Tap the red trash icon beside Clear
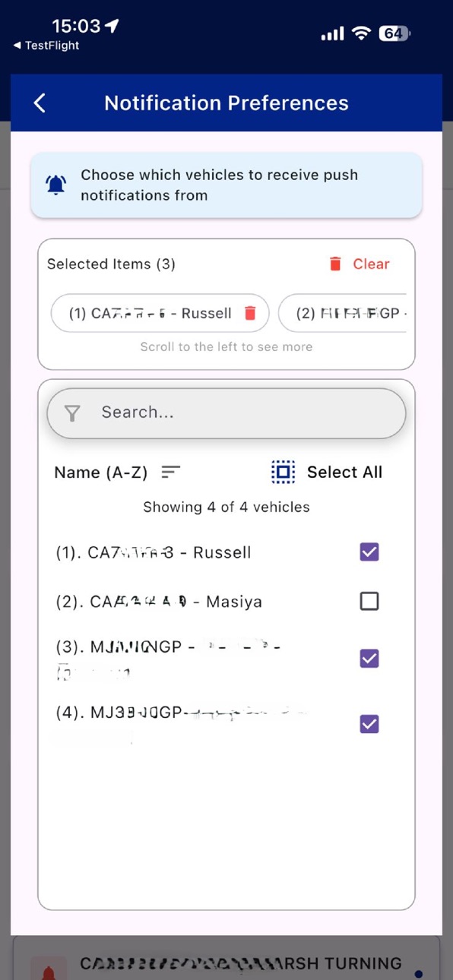This screenshot has width=453, height=980. (x=335, y=264)
